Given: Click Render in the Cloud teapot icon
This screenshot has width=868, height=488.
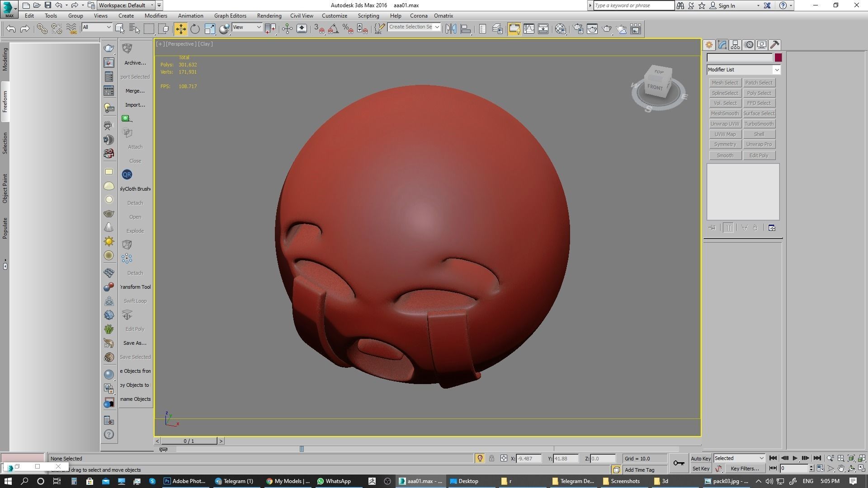Looking at the screenshot, I should pos(622,29).
